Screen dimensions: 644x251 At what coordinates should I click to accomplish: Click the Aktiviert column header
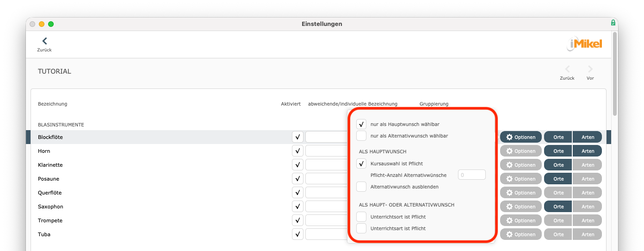291,104
